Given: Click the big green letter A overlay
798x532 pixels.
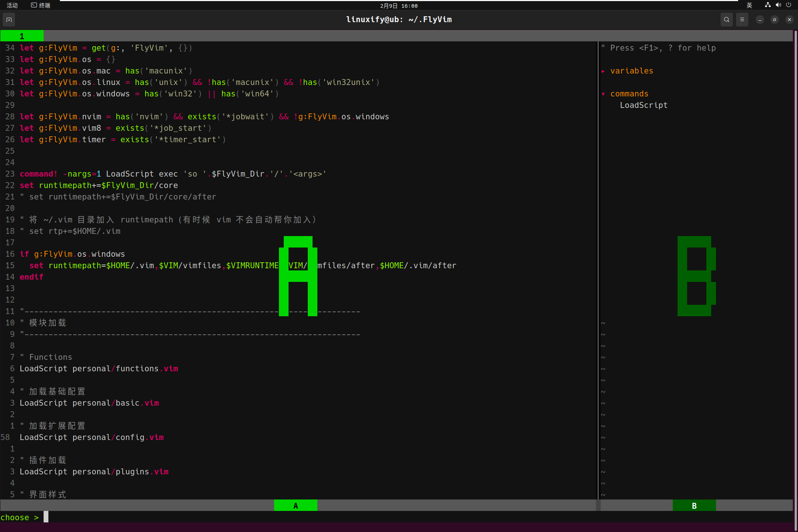Looking at the screenshot, I should tap(298, 276).
